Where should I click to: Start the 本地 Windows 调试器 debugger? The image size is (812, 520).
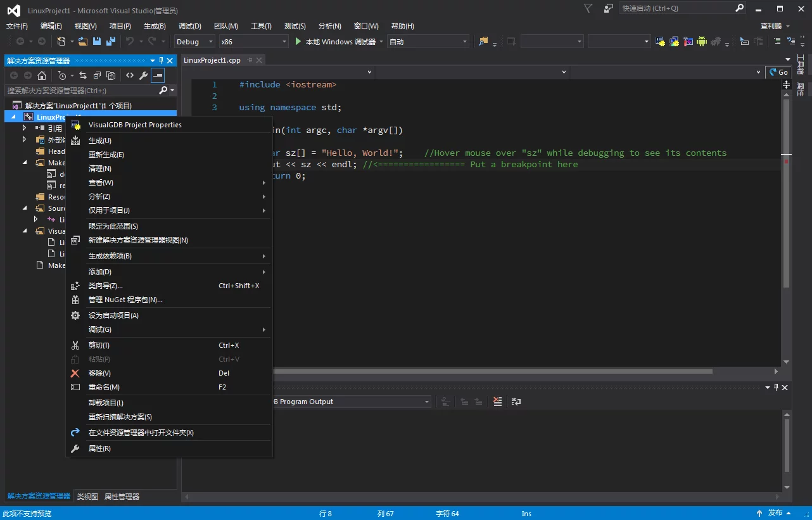[x=334, y=42]
